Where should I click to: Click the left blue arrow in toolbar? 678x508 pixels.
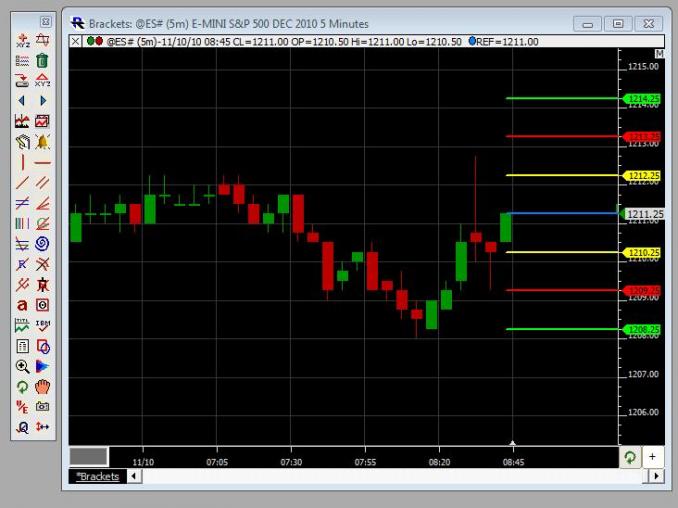(22, 100)
